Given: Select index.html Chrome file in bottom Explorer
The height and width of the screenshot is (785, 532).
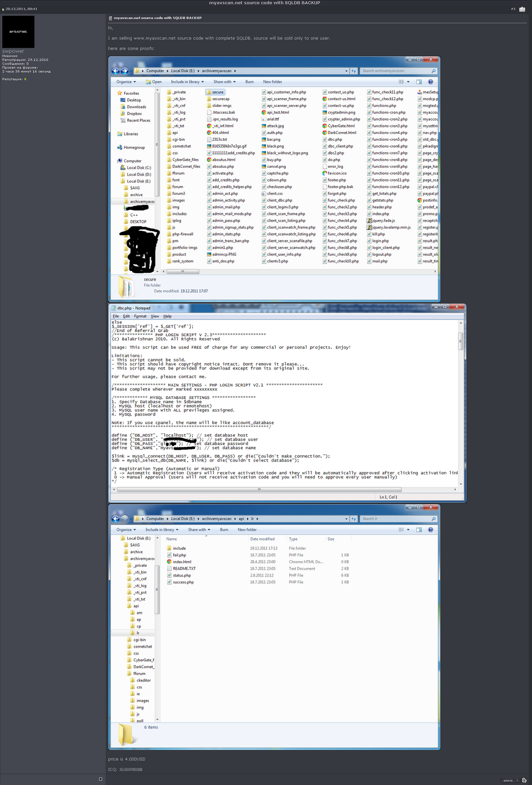Looking at the screenshot, I should pyautogui.click(x=179, y=562).
